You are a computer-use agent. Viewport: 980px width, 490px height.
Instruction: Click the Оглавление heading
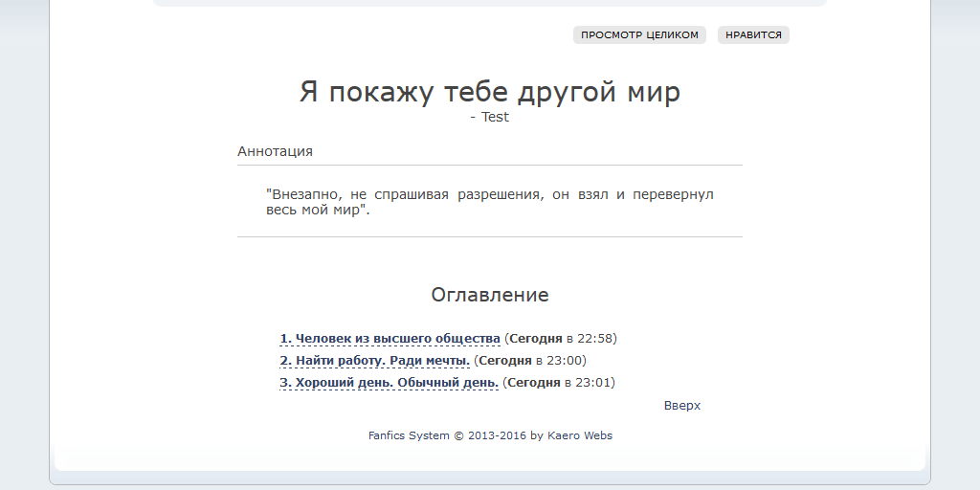tap(489, 295)
